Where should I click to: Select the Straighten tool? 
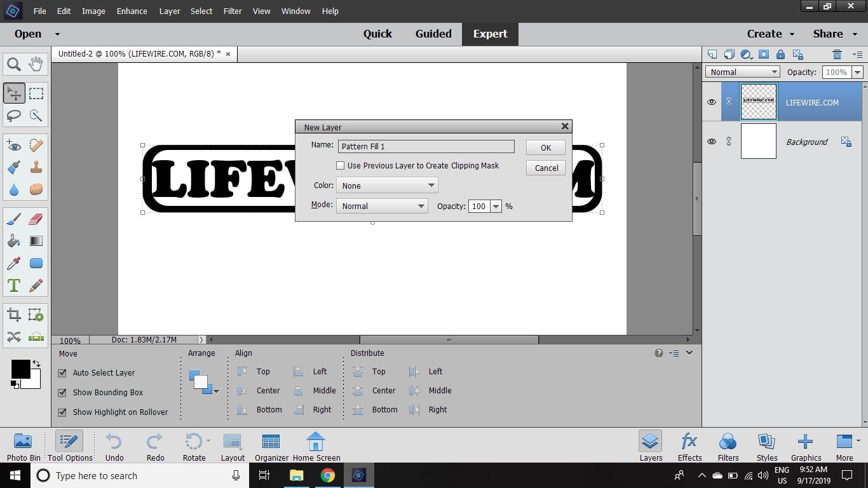click(36, 337)
